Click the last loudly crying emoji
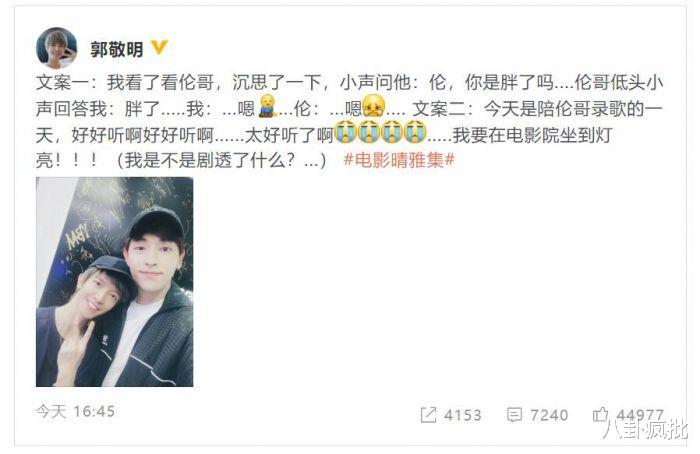Viewport: 700px width, 454px height. [415, 132]
